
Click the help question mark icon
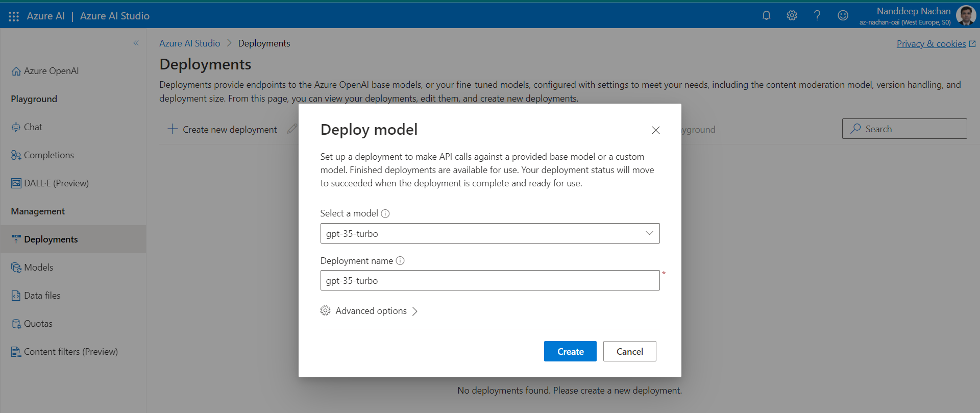click(x=817, y=15)
